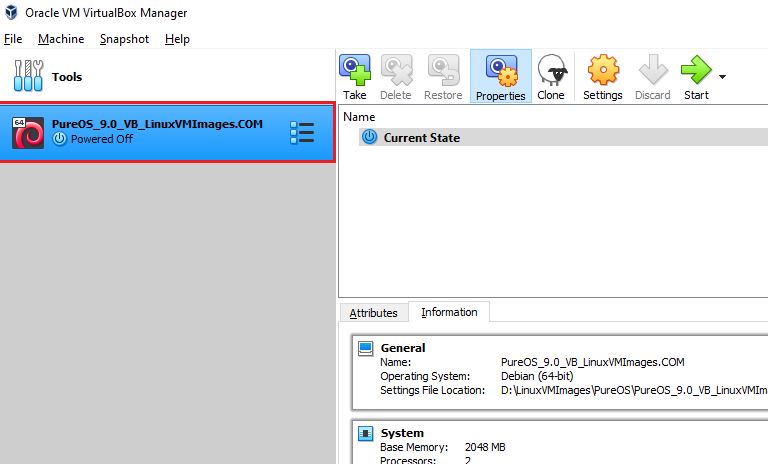
Task: Open the Snapshot menu
Action: tap(124, 39)
